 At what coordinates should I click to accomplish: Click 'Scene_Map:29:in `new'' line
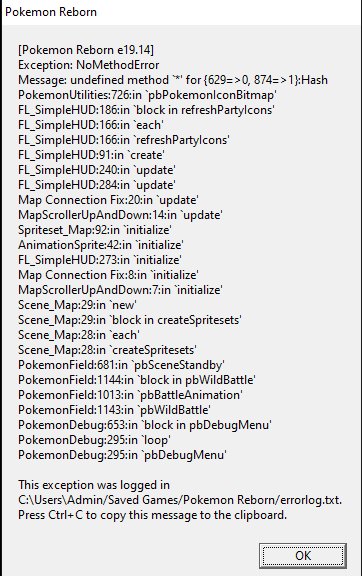point(77,306)
